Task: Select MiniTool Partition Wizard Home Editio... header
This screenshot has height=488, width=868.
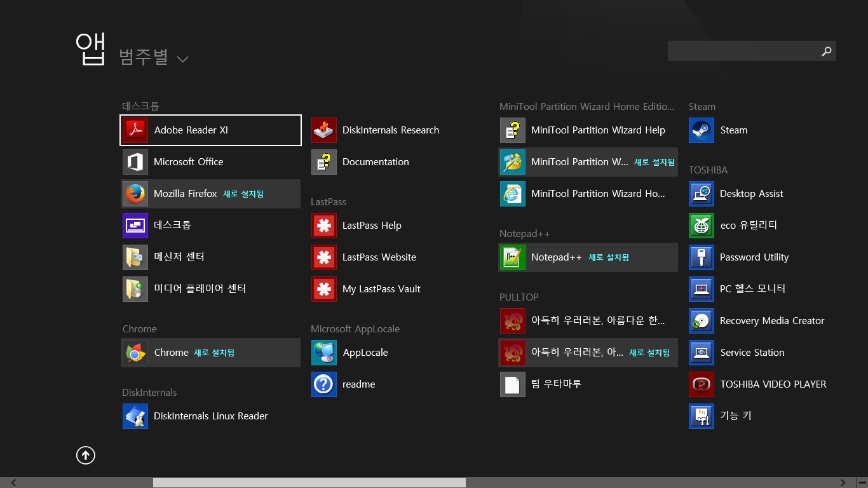Action: point(587,106)
